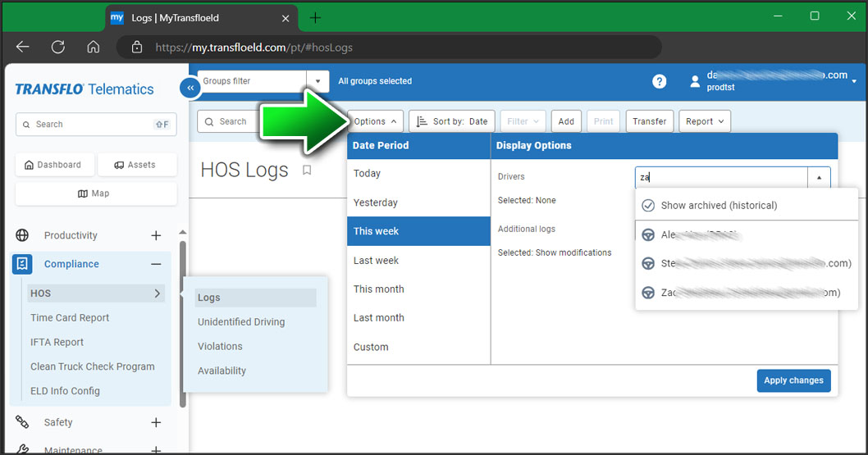
Task: Reload the page with refresh icon
Action: point(58,47)
